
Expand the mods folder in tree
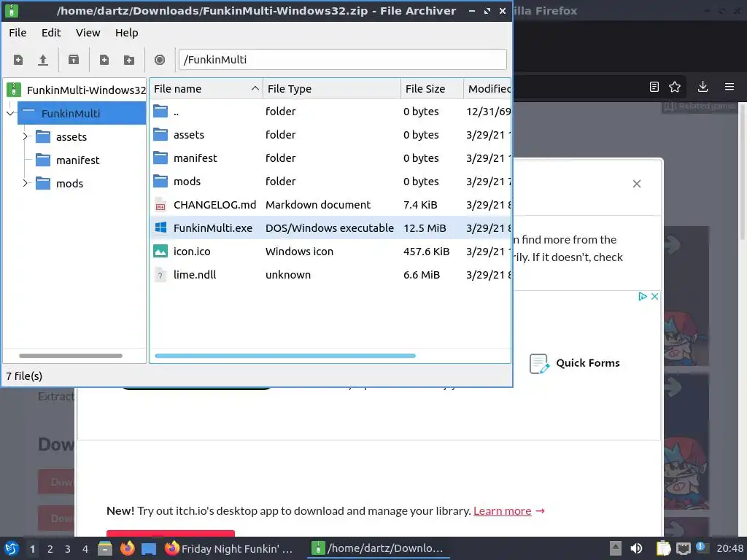click(x=26, y=183)
